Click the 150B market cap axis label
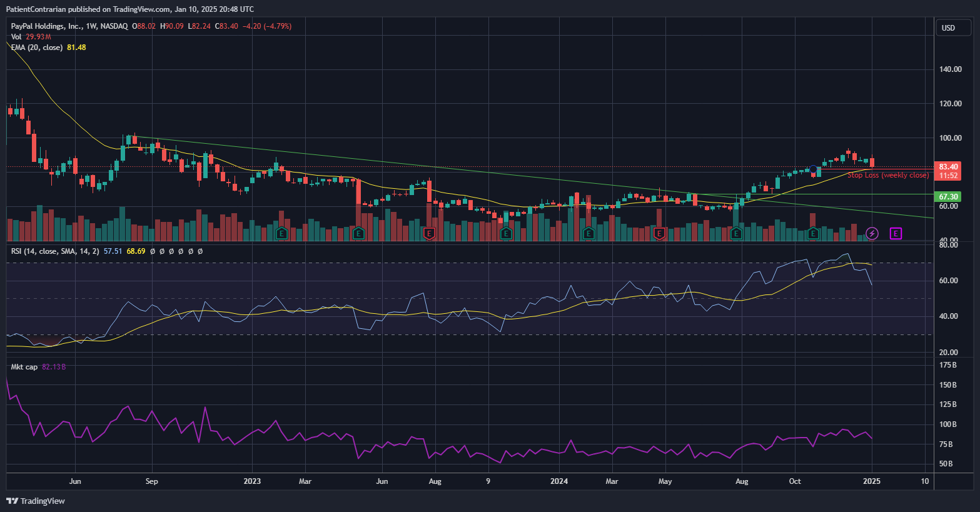The height and width of the screenshot is (512, 980). [948, 385]
